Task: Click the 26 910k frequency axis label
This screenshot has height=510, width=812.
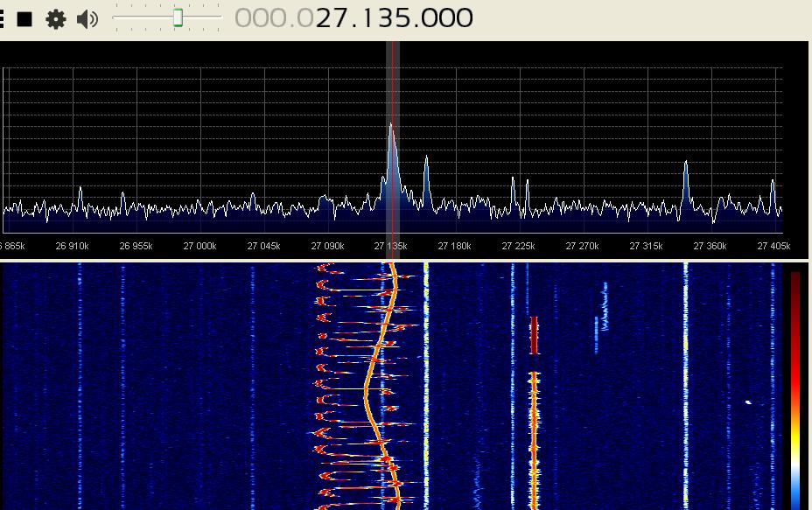Action: click(x=72, y=247)
